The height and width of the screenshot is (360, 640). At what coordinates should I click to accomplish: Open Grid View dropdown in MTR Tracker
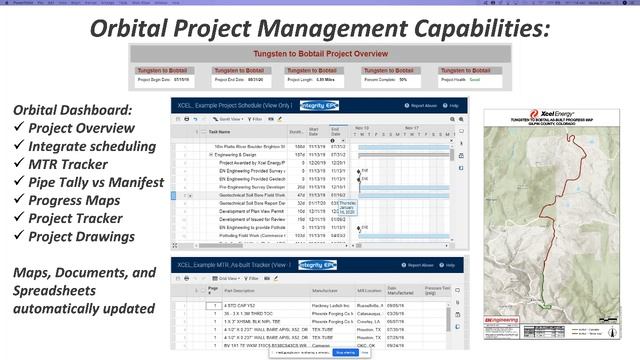click(x=226, y=278)
